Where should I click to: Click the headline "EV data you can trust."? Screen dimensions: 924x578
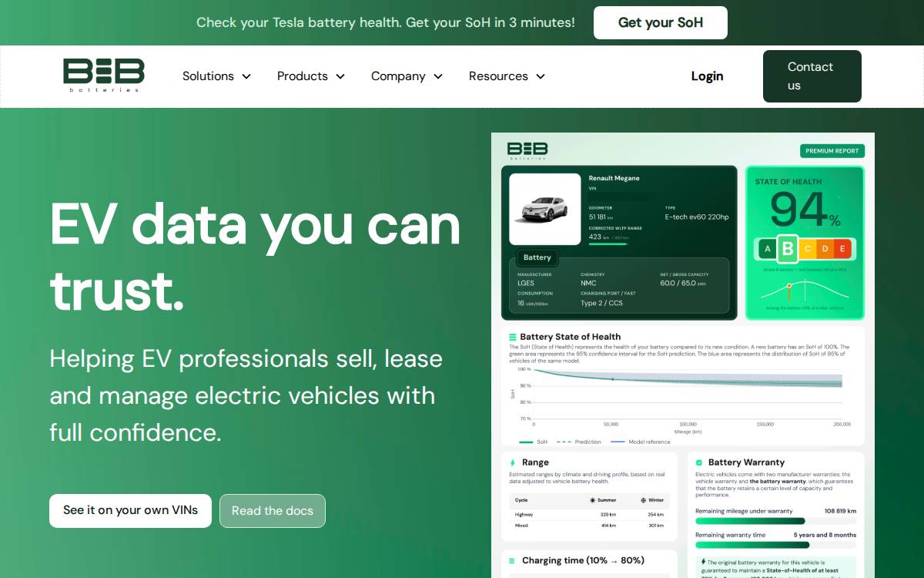point(255,257)
